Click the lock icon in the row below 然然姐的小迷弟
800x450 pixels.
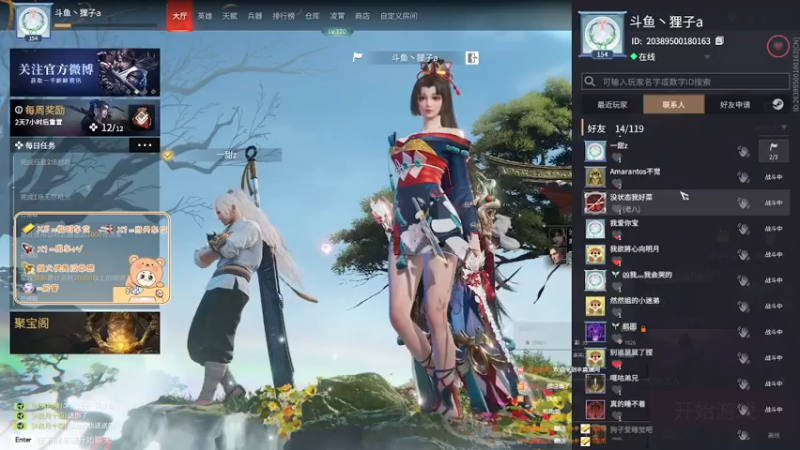click(643, 329)
